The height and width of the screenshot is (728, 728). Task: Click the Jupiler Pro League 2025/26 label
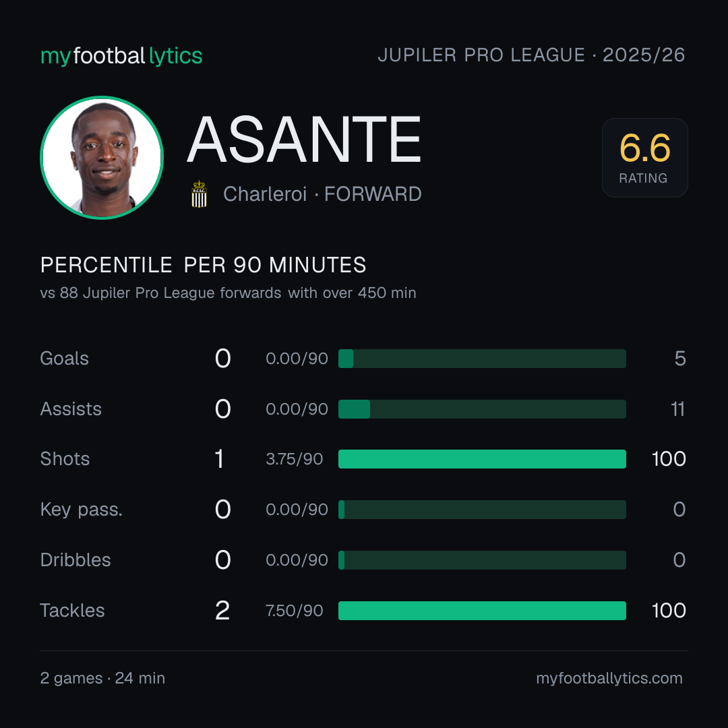pyautogui.click(x=531, y=55)
